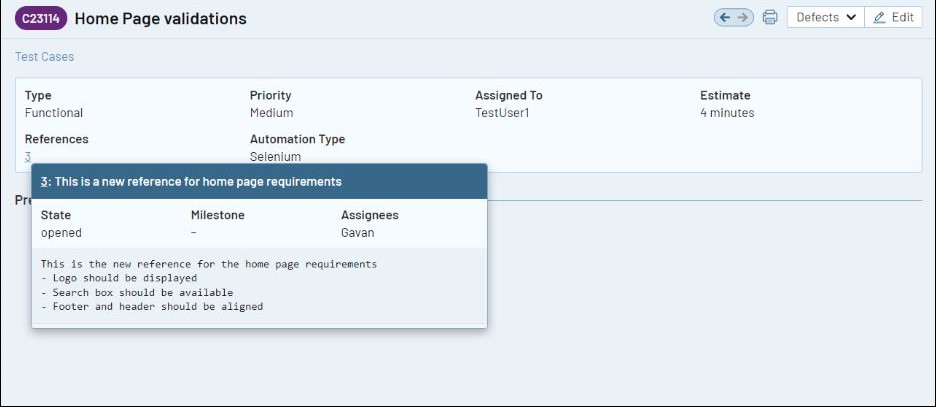Select the Gavan assignee in popup
The width and height of the screenshot is (936, 407).
pyautogui.click(x=358, y=233)
